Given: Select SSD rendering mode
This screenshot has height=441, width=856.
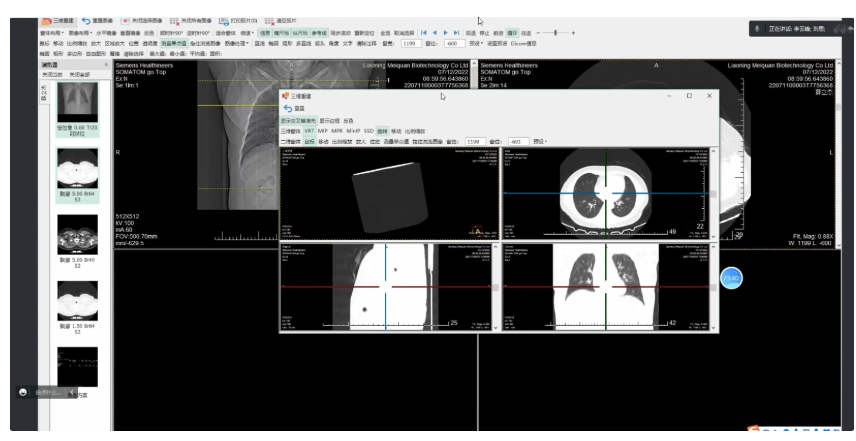Looking at the screenshot, I should pos(369,132).
